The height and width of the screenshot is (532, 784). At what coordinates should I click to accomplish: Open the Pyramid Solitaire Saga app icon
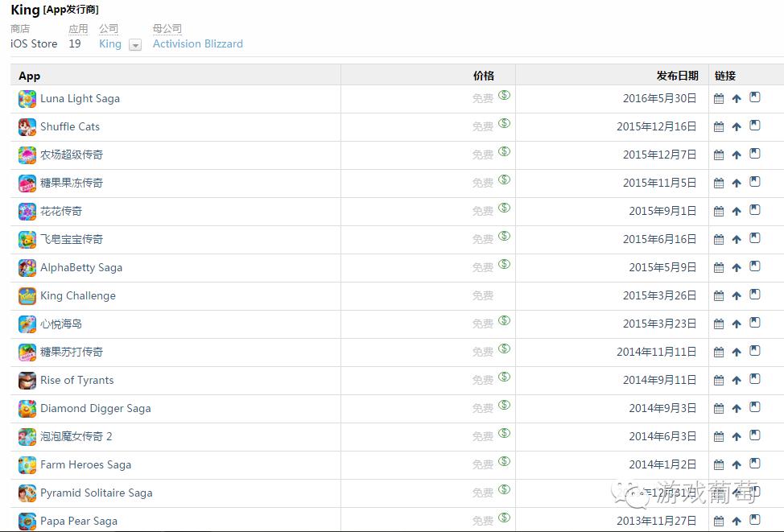click(x=27, y=493)
